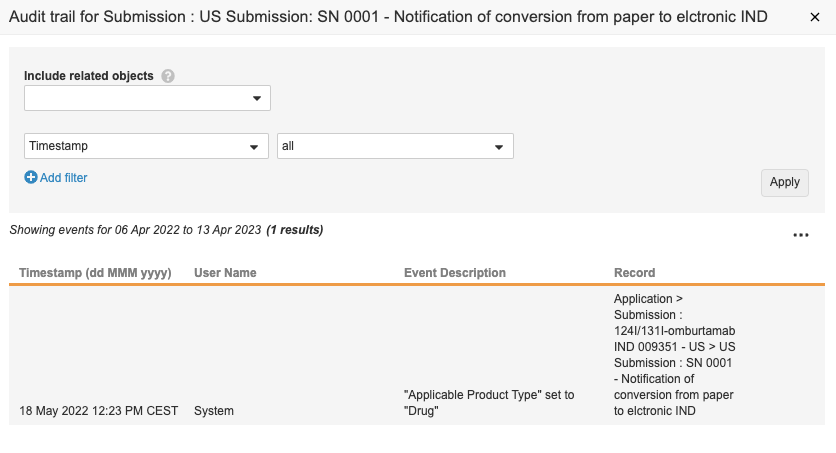Click the Audit trail dialog title
The image size is (836, 453).
[x=389, y=20]
